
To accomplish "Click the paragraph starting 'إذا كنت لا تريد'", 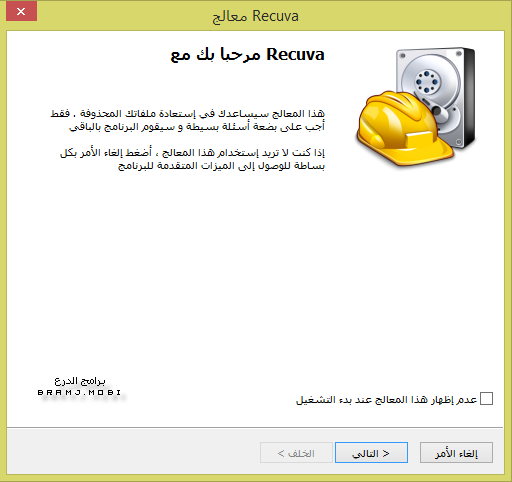I will 192,159.
